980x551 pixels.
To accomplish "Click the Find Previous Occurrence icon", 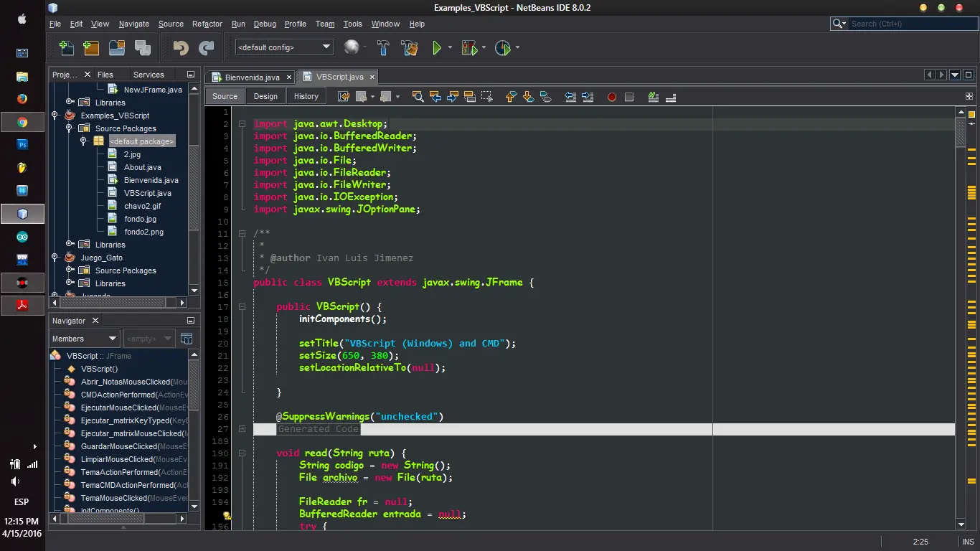I will pyautogui.click(x=435, y=96).
